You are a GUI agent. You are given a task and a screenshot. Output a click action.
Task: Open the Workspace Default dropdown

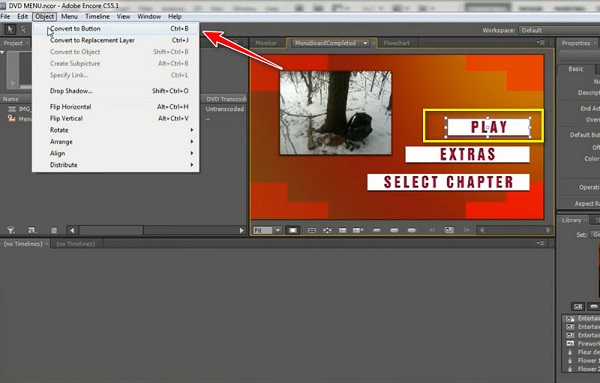(559, 30)
